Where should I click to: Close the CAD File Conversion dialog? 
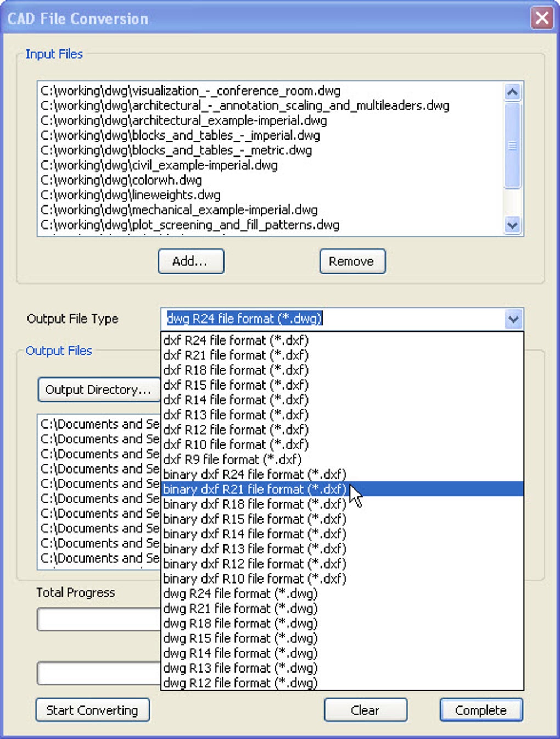point(542,18)
